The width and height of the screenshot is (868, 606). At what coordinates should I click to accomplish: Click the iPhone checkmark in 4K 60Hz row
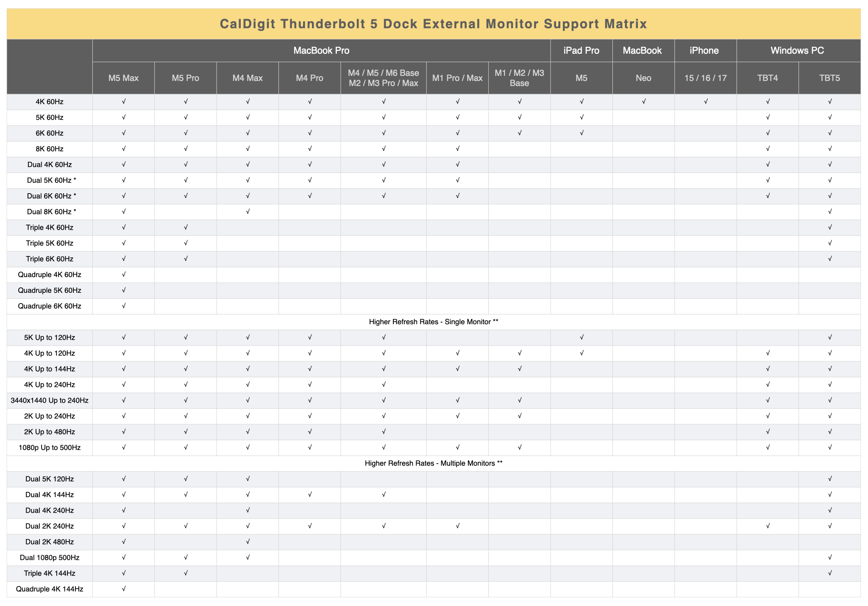(x=705, y=102)
